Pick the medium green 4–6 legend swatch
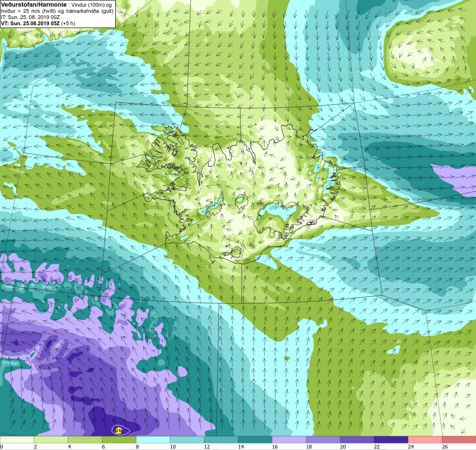Viewport: 476px width, 450px height. (x=85, y=440)
